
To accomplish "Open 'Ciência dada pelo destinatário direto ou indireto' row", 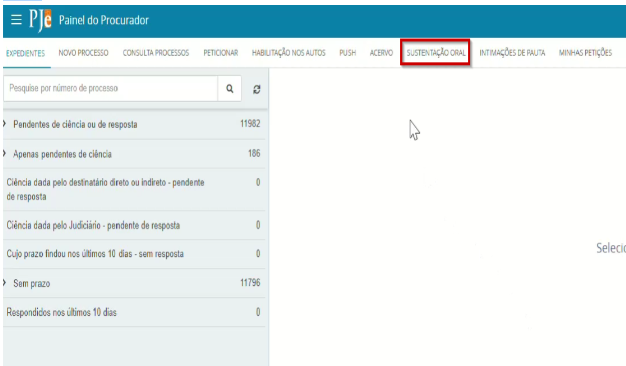I will 134,190.
